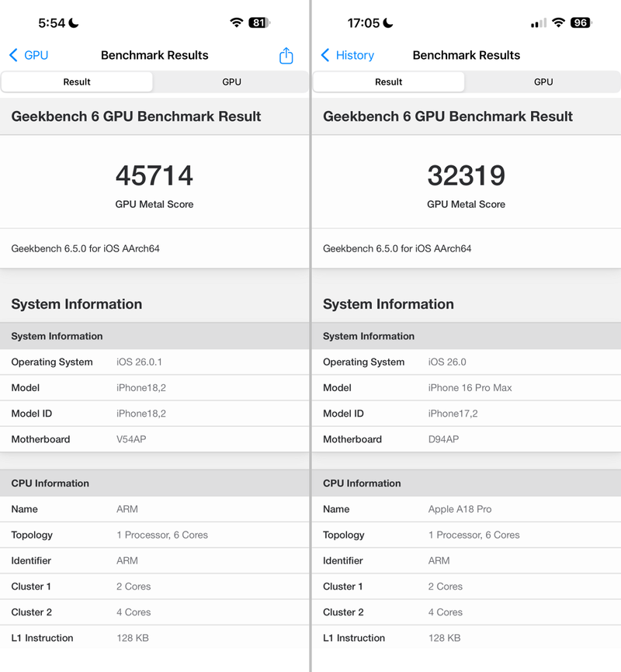Image resolution: width=621 pixels, height=672 pixels.
Task: Tap the 5:54 clock in the status bar
Action: pyautogui.click(x=50, y=23)
